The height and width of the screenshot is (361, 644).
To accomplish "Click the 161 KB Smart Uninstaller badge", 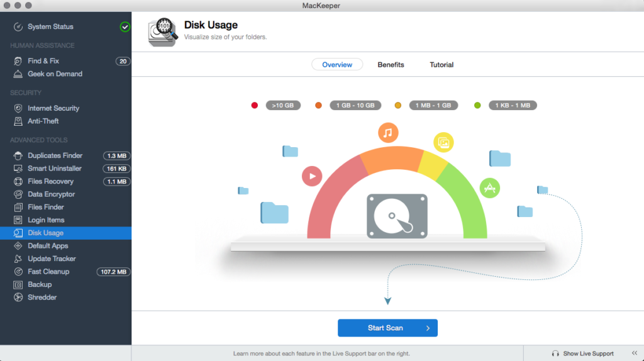I will (116, 169).
